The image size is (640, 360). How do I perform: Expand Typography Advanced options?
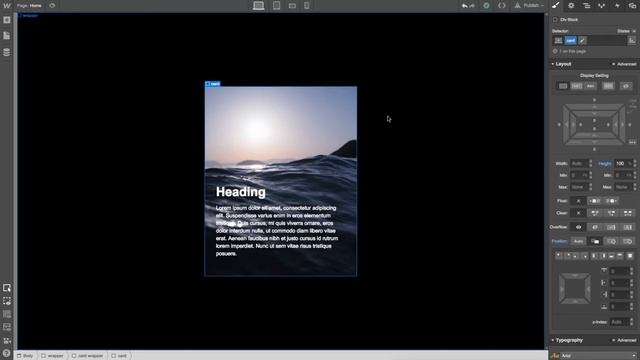[x=624, y=340]
